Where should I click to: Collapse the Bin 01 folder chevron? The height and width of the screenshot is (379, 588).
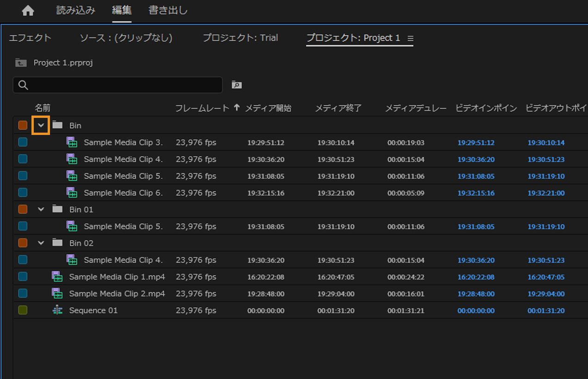point(41,209)
